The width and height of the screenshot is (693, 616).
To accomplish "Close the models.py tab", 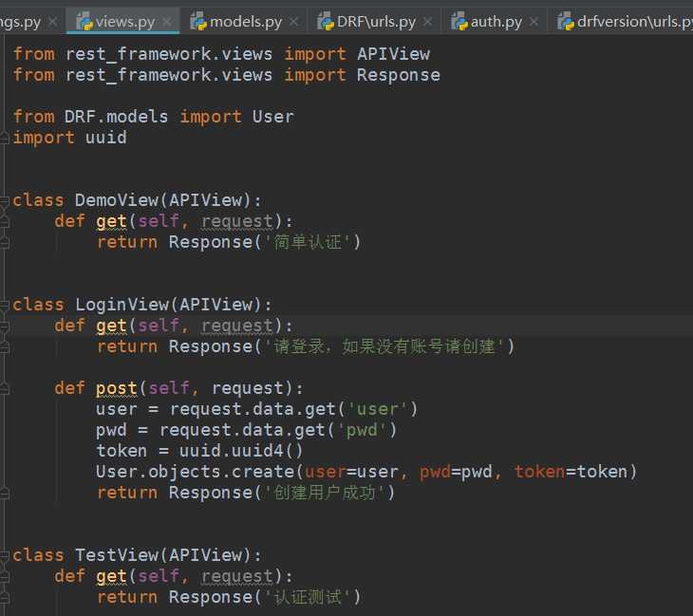I will pyautogui.click(x=294, y=21).
